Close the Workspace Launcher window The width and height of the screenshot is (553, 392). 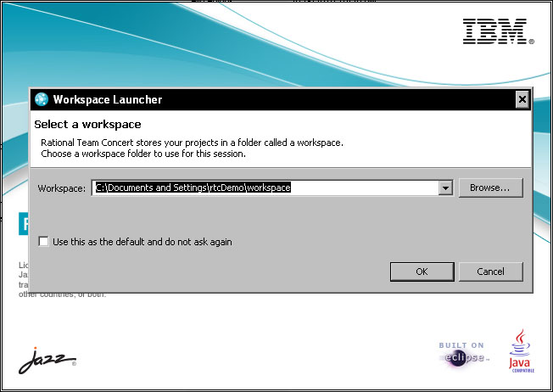522,100
